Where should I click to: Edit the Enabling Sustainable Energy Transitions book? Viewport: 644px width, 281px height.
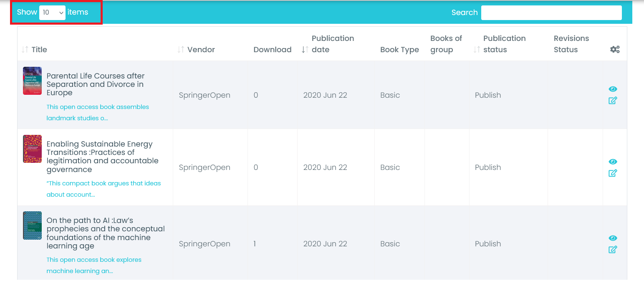[x=613, y=173]
